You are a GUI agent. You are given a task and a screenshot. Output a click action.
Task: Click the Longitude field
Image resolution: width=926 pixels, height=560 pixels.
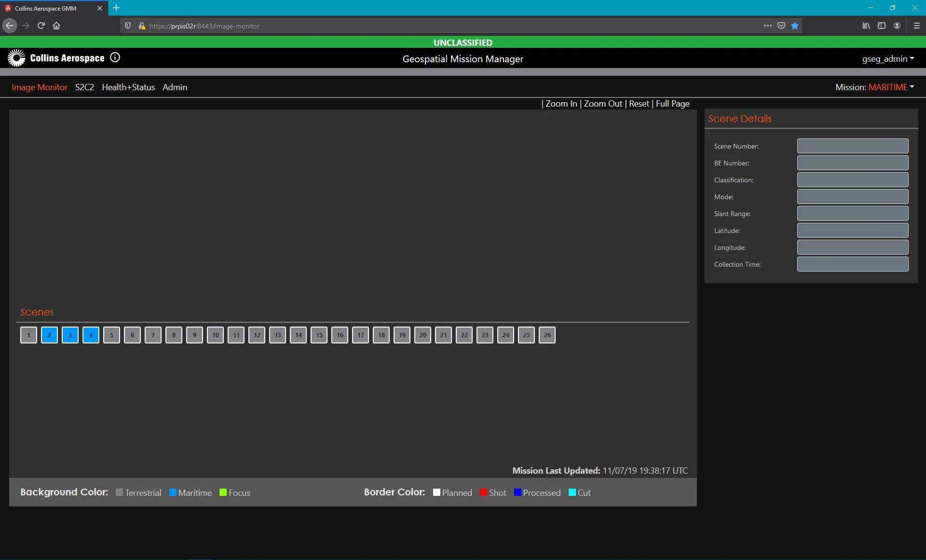[852, 247]
